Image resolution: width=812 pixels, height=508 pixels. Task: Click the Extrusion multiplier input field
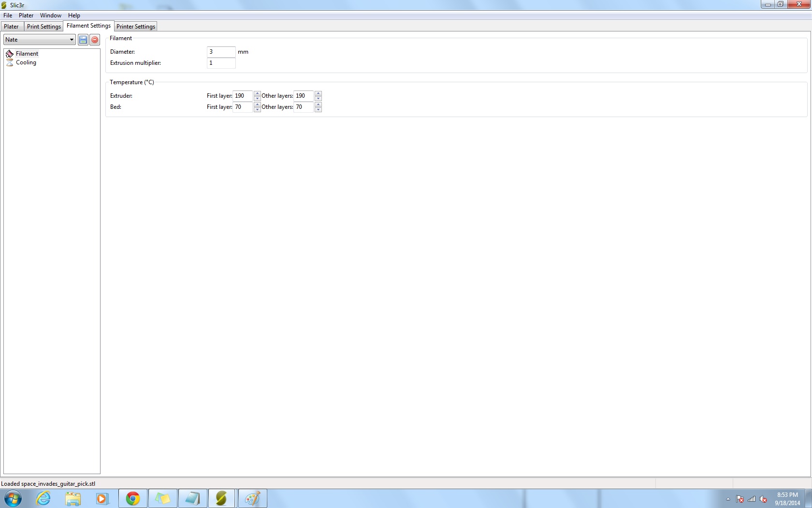pyautogui.click(x=221, y=63)
